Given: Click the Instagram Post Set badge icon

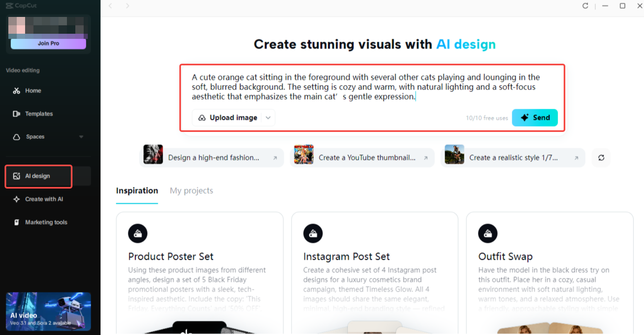Looking at the screenshot, I should (313, 234).
